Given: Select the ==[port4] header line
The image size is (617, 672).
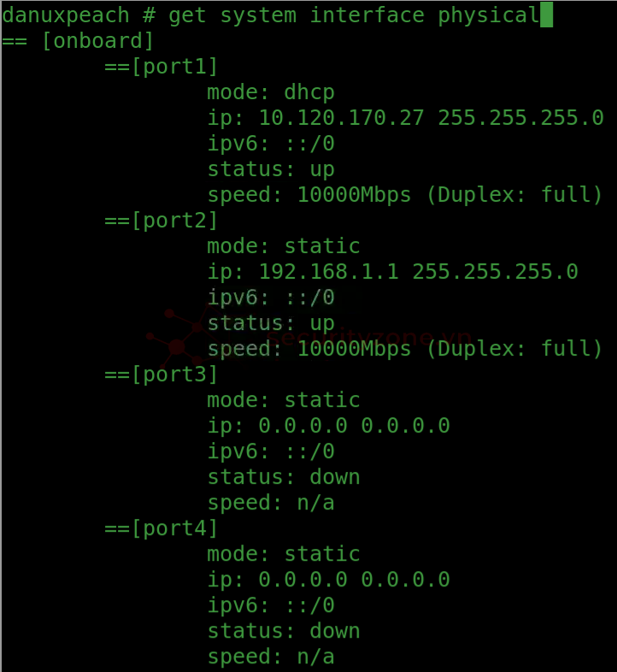Looking at the screenshot, I should tap(162, 528).
